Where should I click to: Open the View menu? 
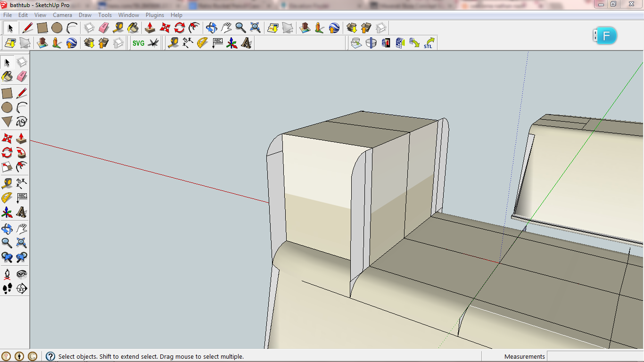point(41,15)
